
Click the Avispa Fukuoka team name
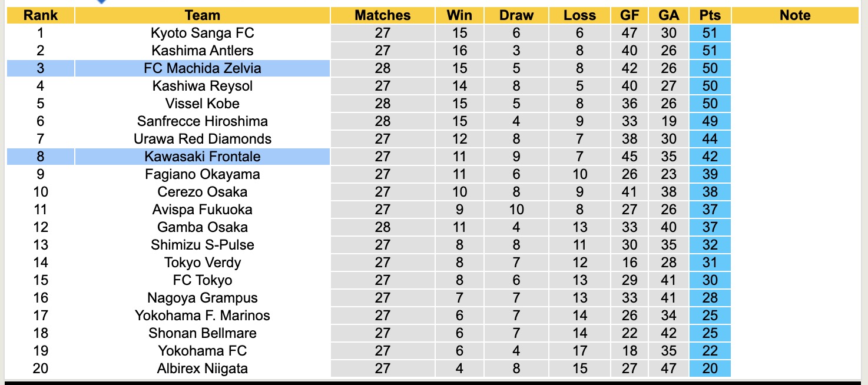(202, 210)
